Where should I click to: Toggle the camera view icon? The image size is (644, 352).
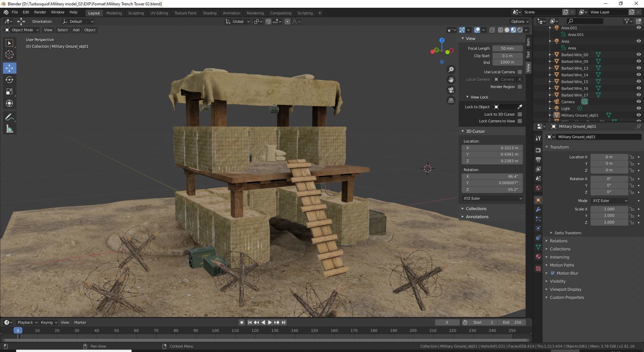pyautogui.click(x=451, y=90)
